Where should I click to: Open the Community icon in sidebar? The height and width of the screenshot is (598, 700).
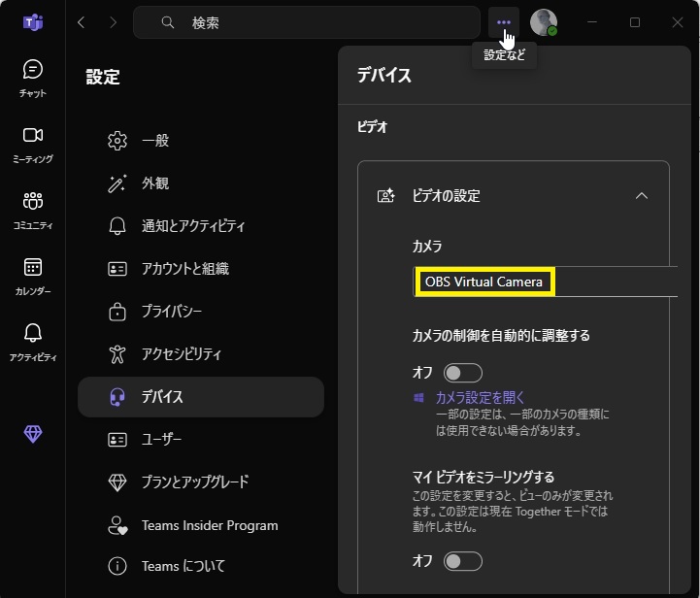pos(33,202)
